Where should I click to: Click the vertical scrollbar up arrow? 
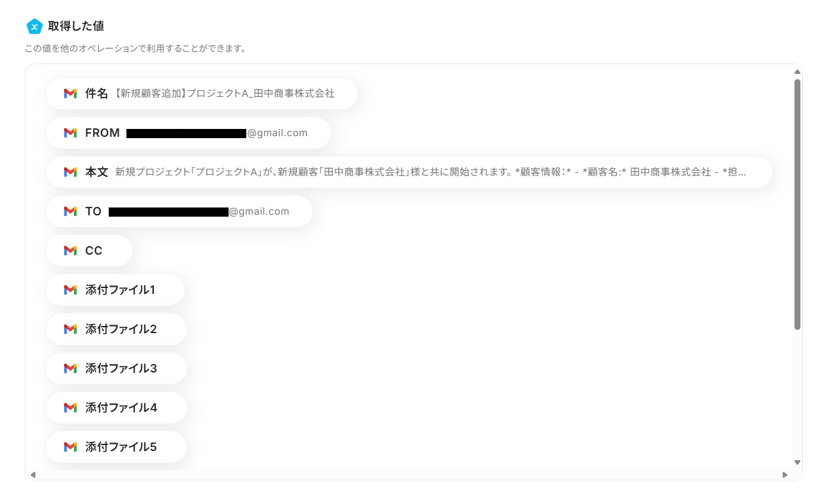point(797,72)
